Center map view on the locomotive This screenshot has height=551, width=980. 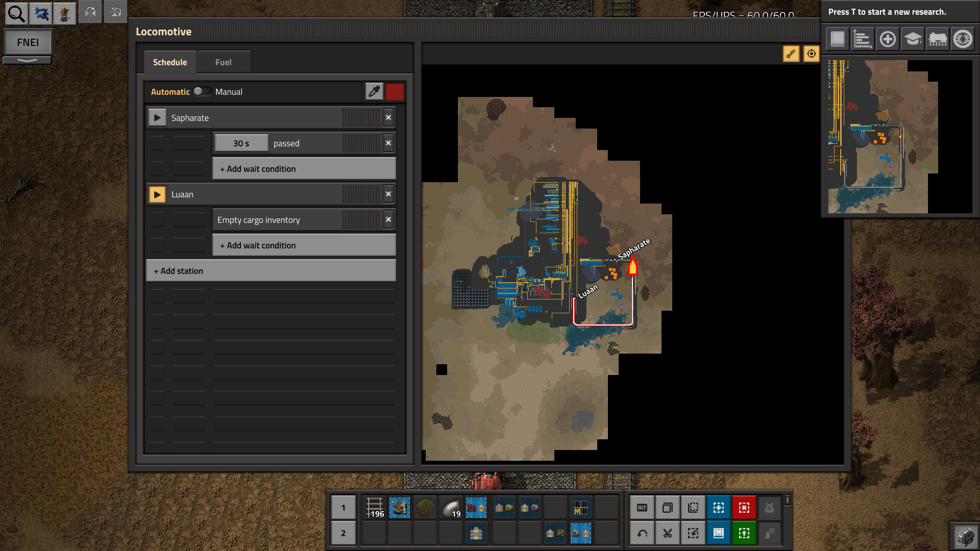click(x=811, y=54)
